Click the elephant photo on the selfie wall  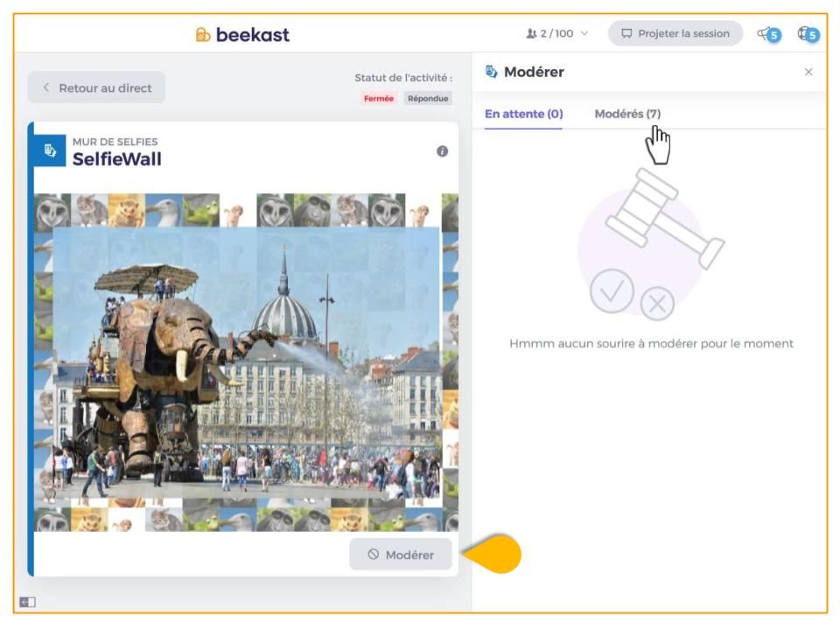pyautogui.click(x=247, y=362)
